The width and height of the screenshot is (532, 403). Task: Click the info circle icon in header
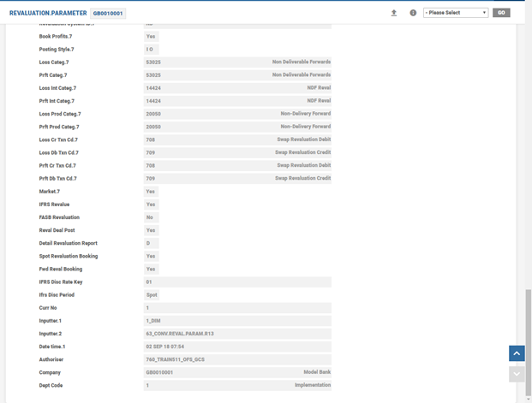point(413,13)
